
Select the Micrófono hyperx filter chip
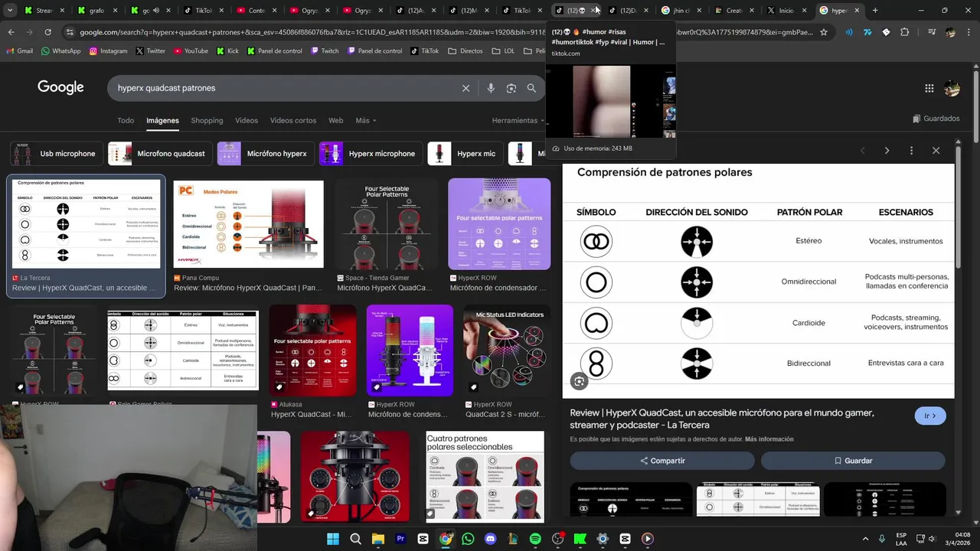coord(265,154)
